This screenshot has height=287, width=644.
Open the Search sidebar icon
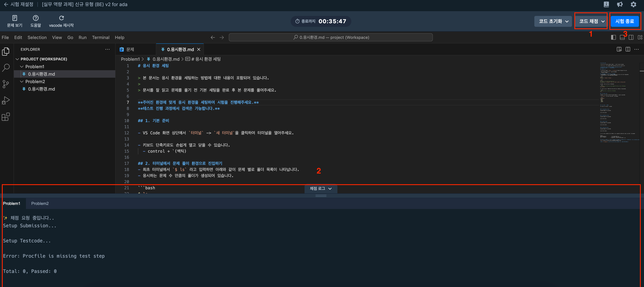pyautogui.click(x=6, y=68)
